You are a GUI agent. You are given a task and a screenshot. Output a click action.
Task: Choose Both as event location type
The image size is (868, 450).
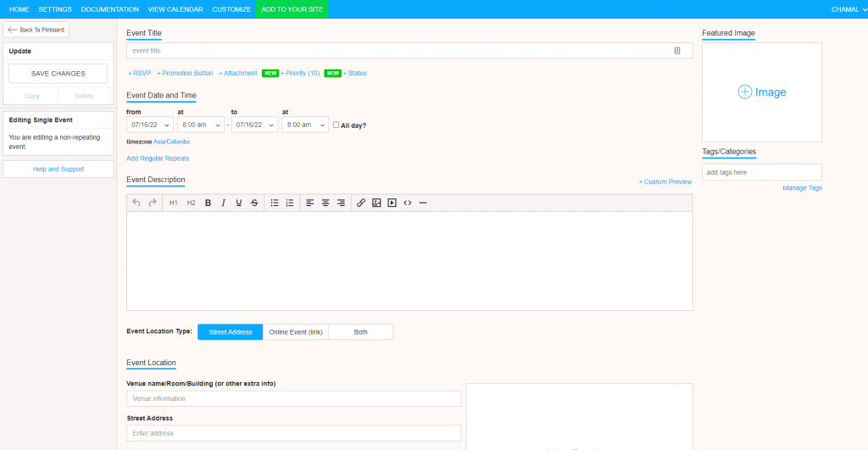[x=360, y=331]
